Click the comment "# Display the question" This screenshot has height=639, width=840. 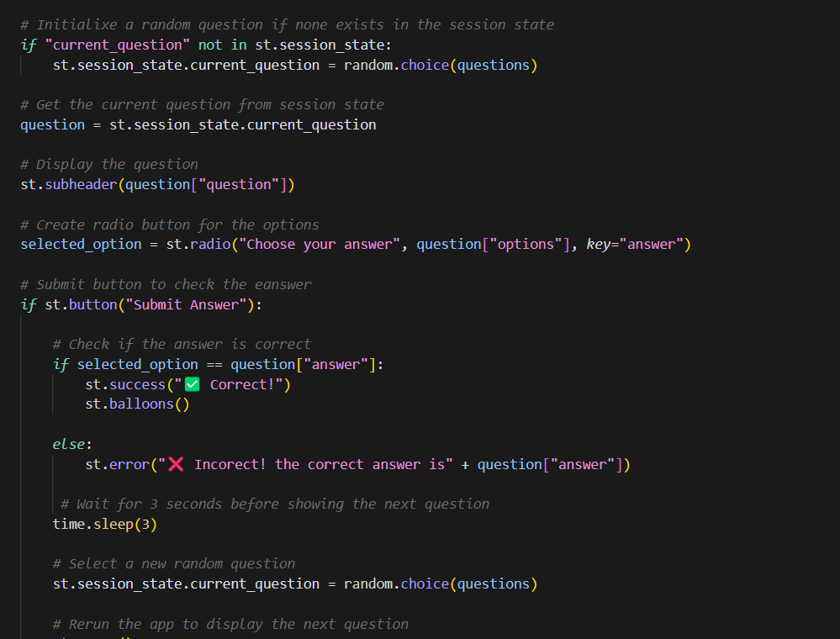tap(109, 165)
